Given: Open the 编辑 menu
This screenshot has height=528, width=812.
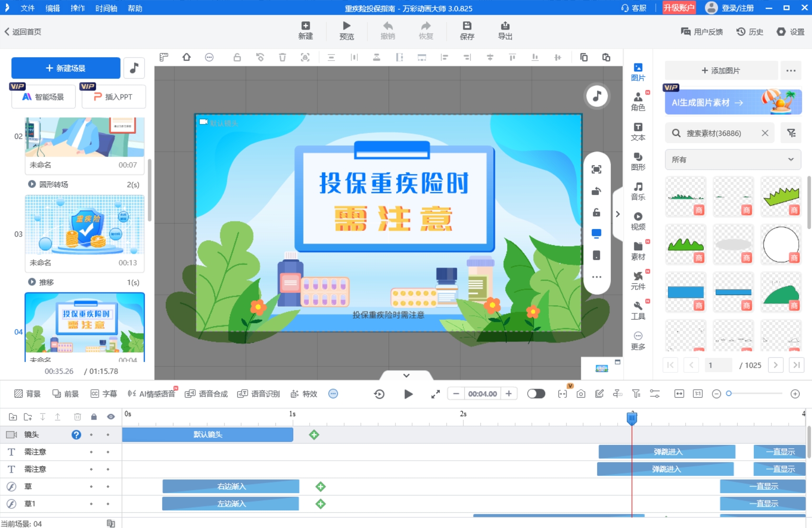Looking at the screenshot, I should [x=52, y=8].
